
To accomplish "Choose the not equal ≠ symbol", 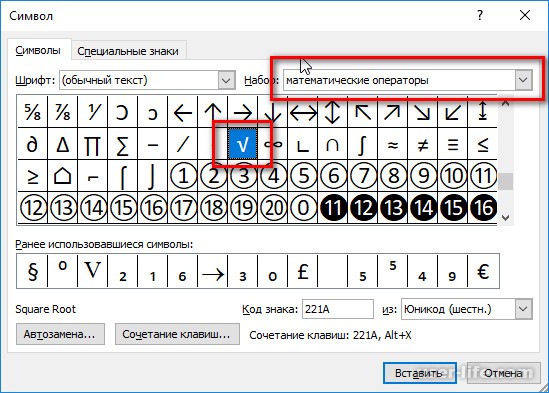I will (423, 144).
